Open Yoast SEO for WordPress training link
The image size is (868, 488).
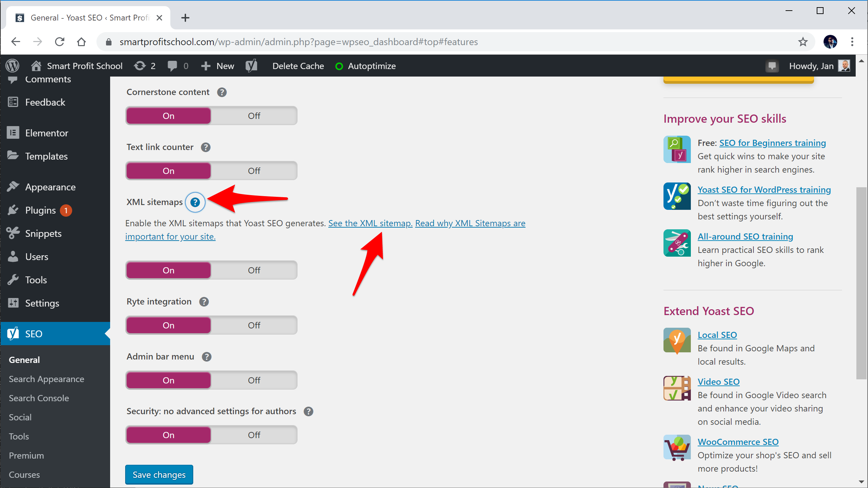coord(764,190)
